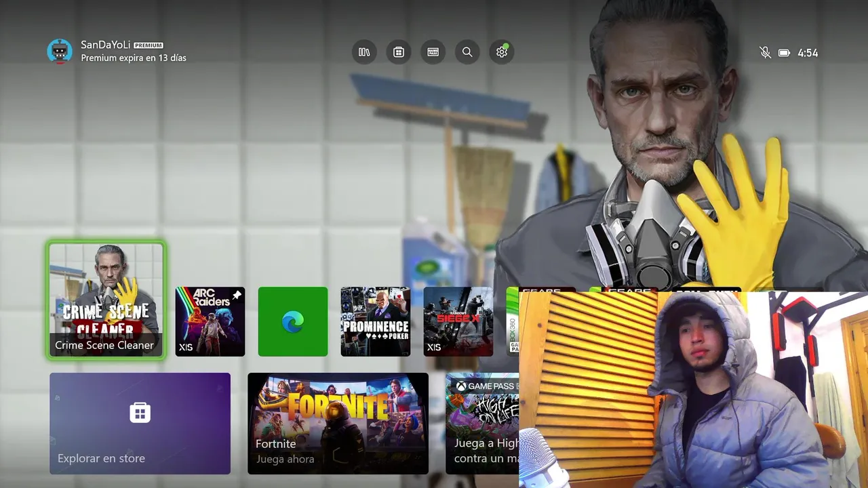Open the Game Pass High on Life card
Screen dimensions: 868x488
pyautogui.click(x=482, y=423)
